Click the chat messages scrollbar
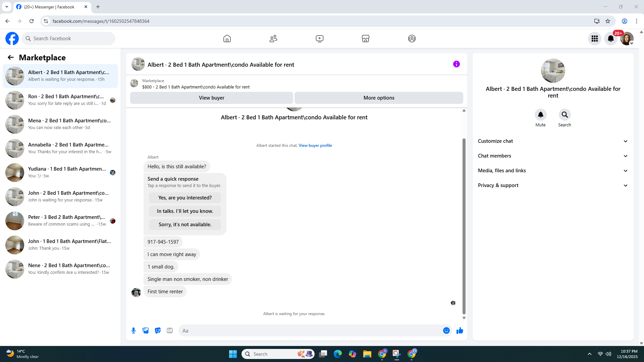 pyautogui.click(x=464, y=226)
